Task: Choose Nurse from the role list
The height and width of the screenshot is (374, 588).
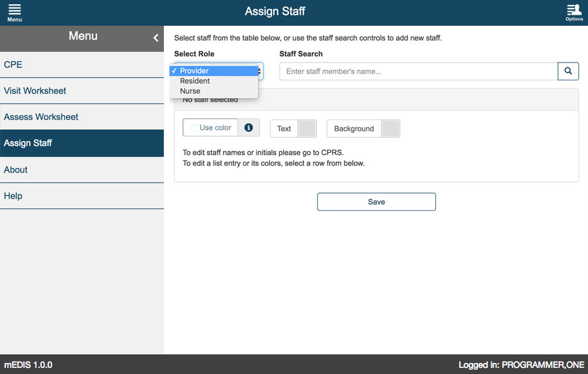Action: (x=214, y=91)
